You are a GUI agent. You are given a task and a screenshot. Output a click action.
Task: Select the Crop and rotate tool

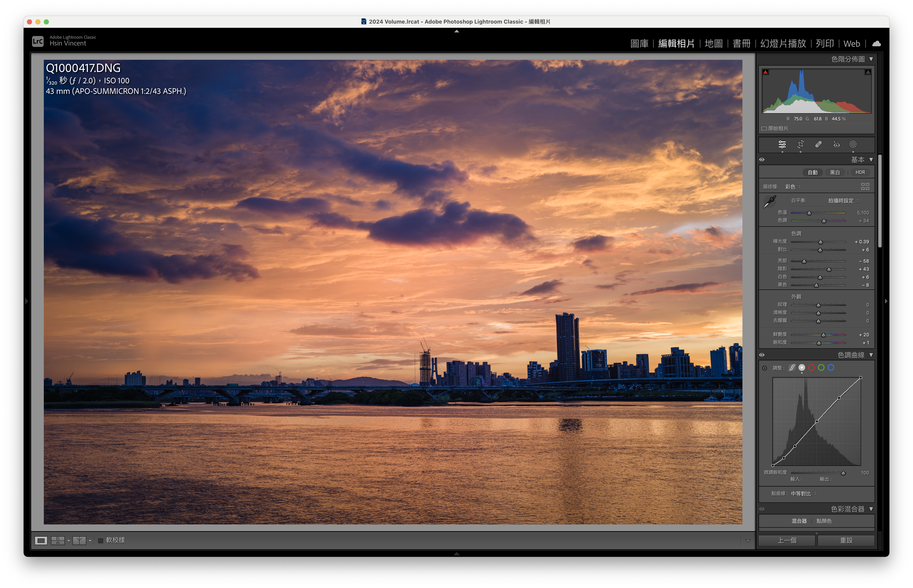point(800,144)
